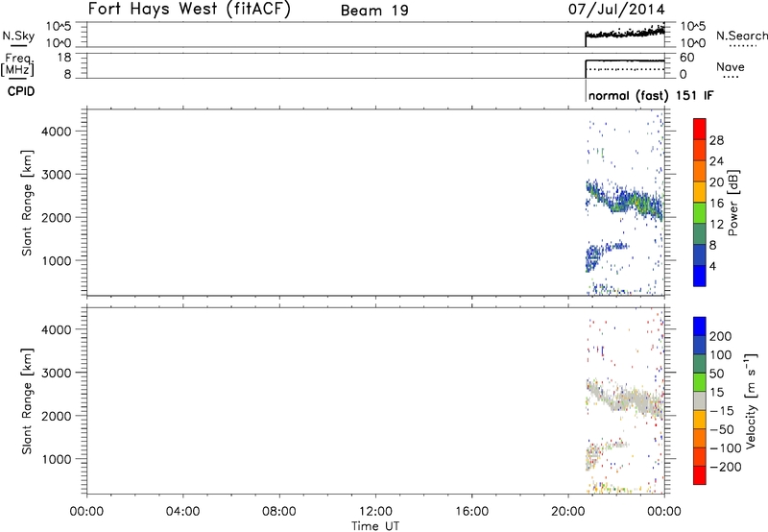Click the power scatter band near 2500 km

[x=625, y=200]
